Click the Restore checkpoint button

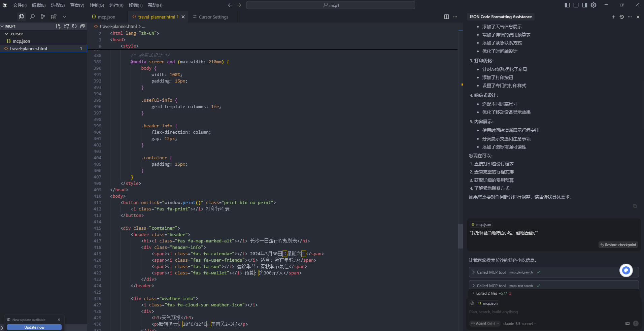tap(618, 245)
